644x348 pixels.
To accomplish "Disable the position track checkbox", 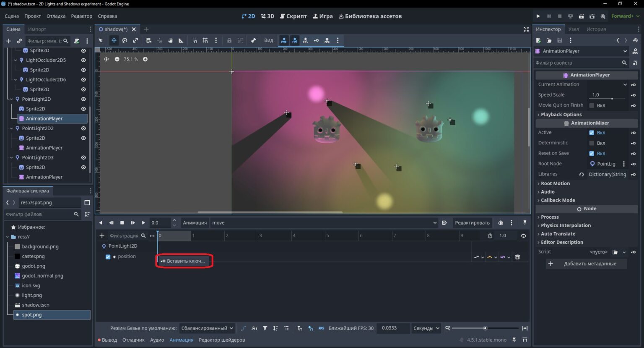I will [x=108, y=257].
